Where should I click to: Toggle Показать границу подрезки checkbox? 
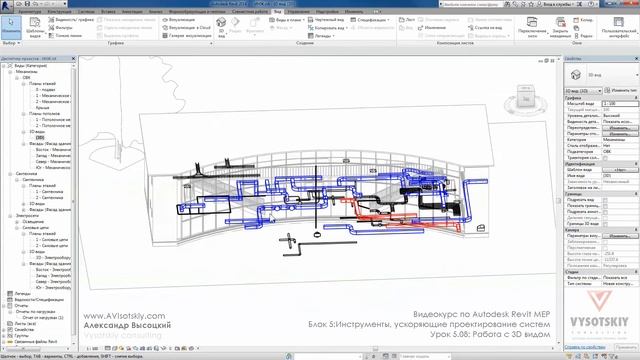pyautogui.click(x=605, y=206)
